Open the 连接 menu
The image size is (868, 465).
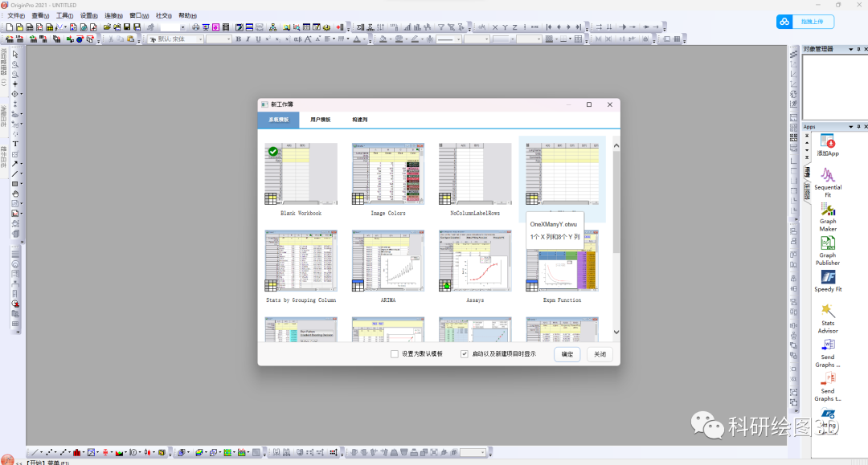click(113, 15)
